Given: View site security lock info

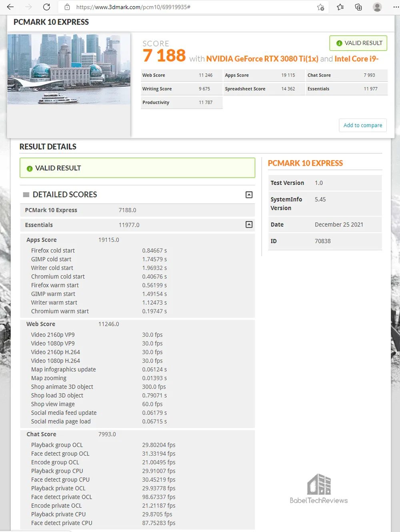Looking at the screenshot, I should [x=67, y=7].
